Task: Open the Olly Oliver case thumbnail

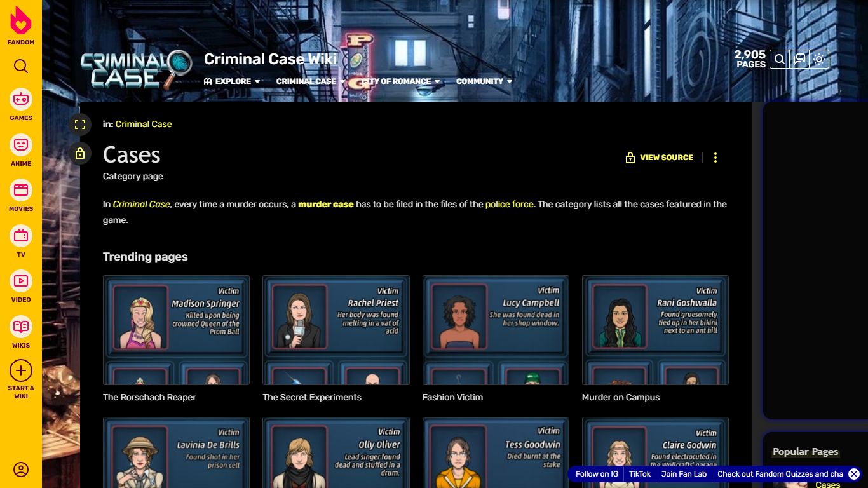Action: tap(336, 452)
